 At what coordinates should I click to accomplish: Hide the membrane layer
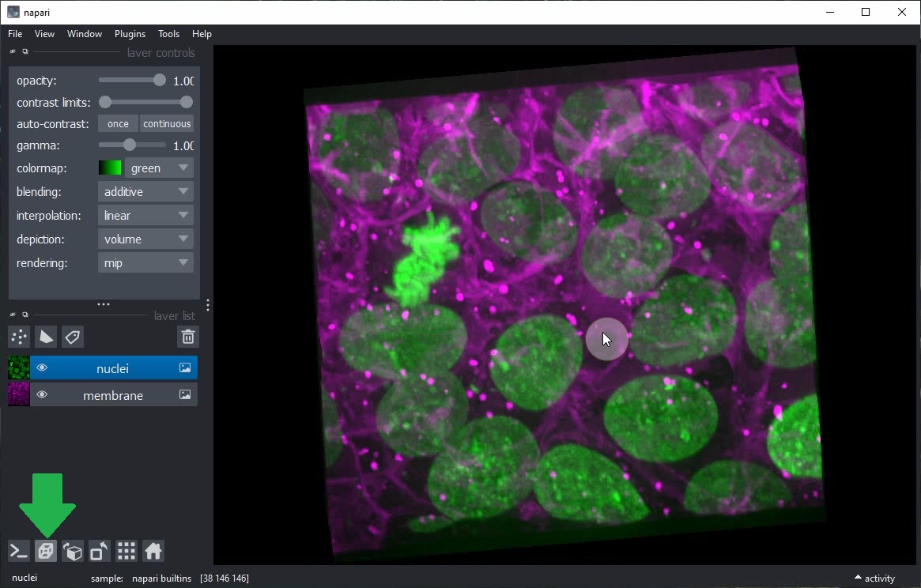(42, 395)
